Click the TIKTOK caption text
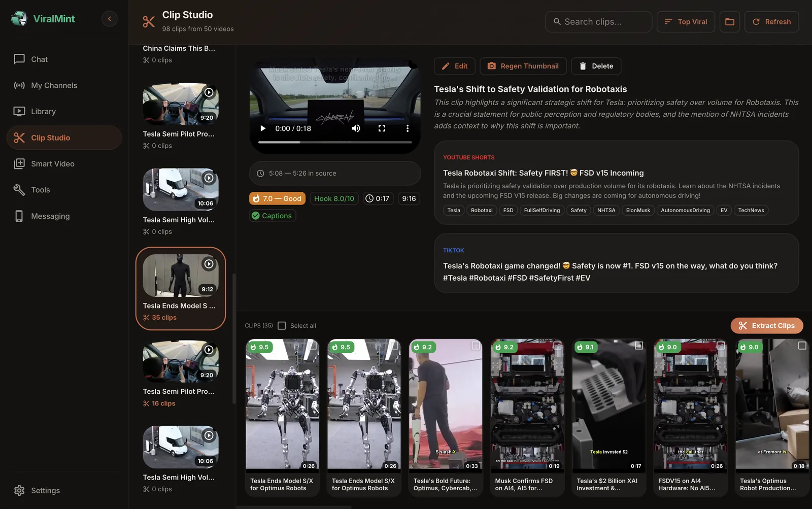Screen dimensions: 812x509 click(x=610, y=272)
